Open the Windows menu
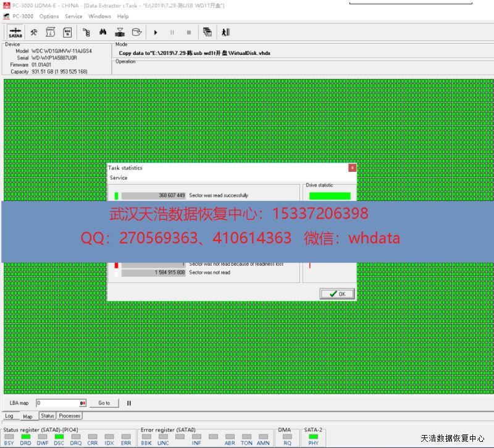This screenshot has height=448, width=494. (99, 16)
